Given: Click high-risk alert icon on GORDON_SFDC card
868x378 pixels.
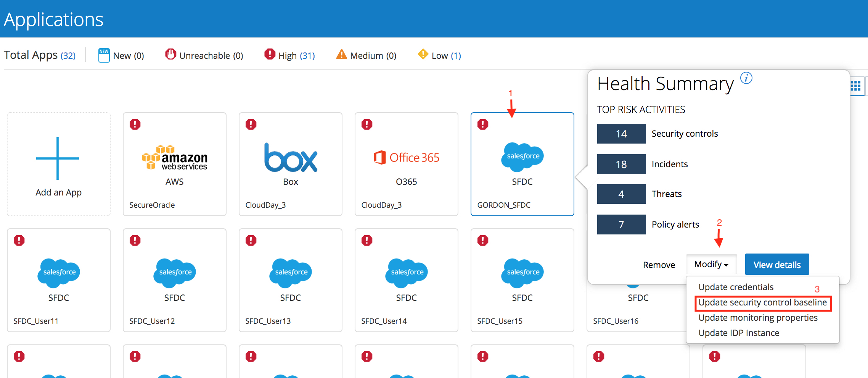Looking at the screenshot, I should coord(483,124).
